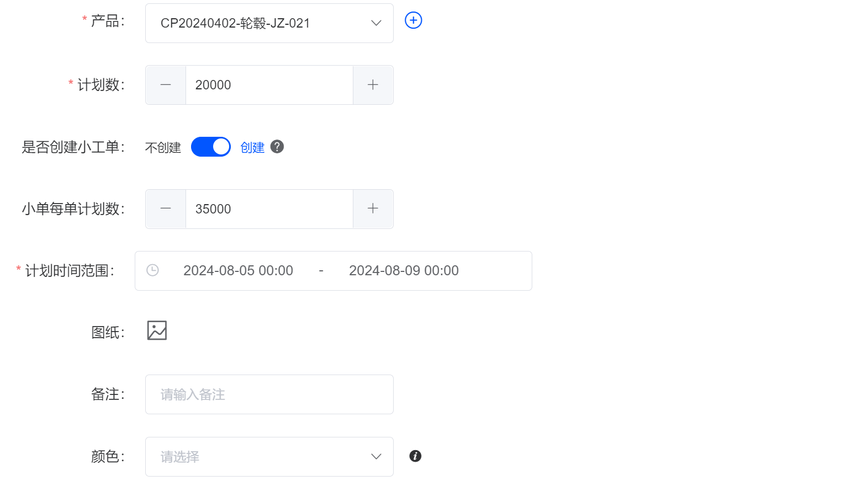
Task: Click the 计划数 field showing 20000
Action: (269, 85)
